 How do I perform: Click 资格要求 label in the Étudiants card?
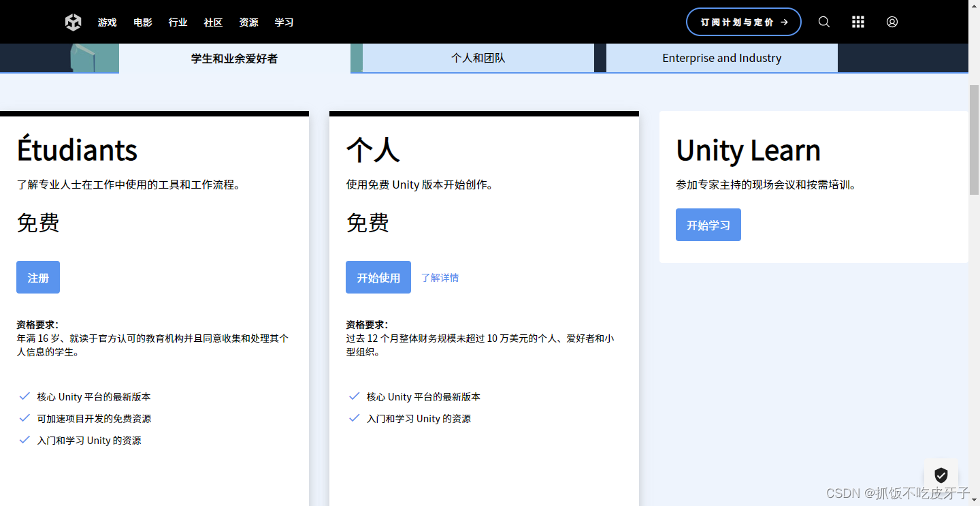click(37, 325)
